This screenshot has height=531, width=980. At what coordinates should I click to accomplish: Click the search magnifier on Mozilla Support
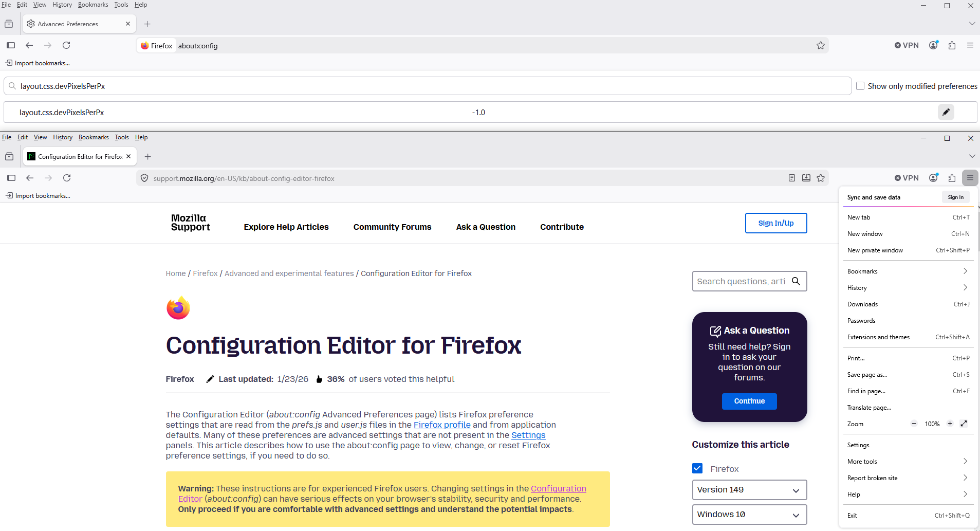coord(796,281)
